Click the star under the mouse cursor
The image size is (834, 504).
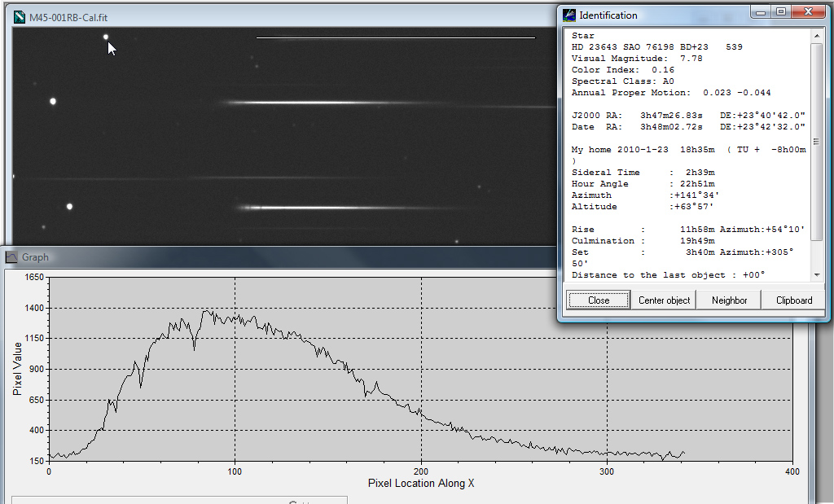[x=106, y=37]
